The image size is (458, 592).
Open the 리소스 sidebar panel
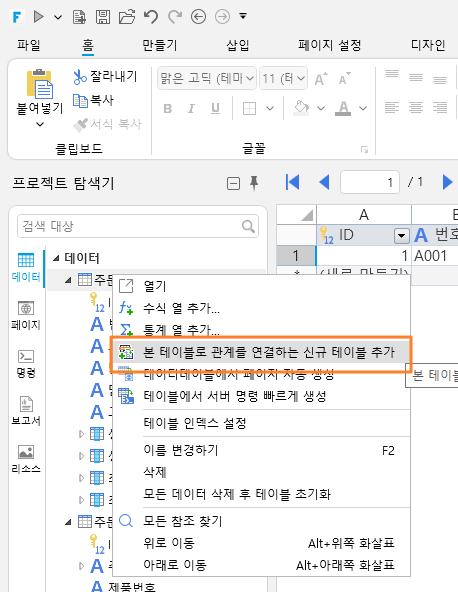[26, 459]
